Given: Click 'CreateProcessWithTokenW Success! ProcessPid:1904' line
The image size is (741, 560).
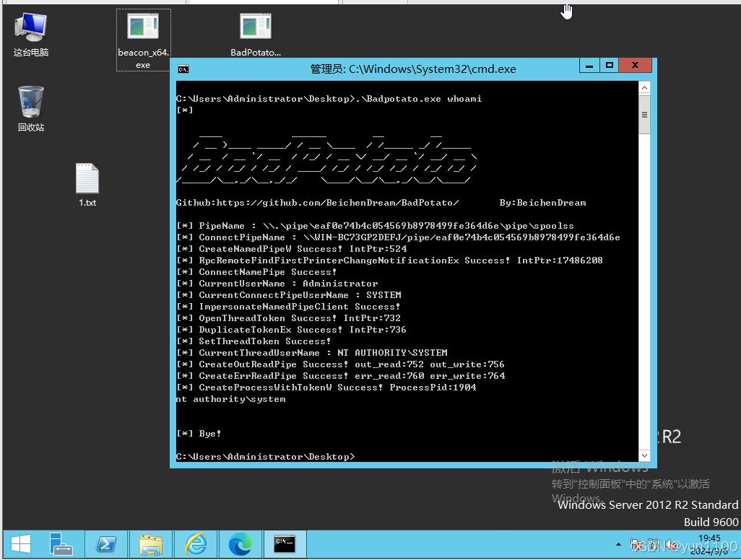Looking at the screenshot, I should [326, 388].
